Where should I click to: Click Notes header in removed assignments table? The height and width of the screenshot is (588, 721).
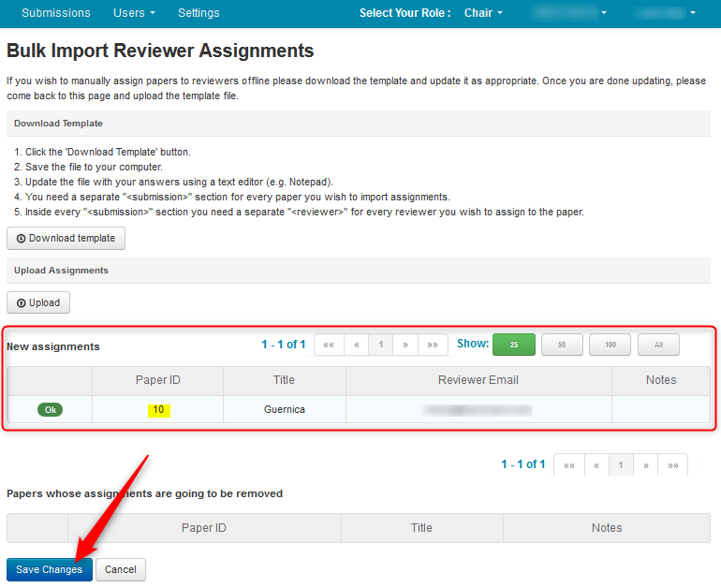pyautogui.click(x=607, y=528)
